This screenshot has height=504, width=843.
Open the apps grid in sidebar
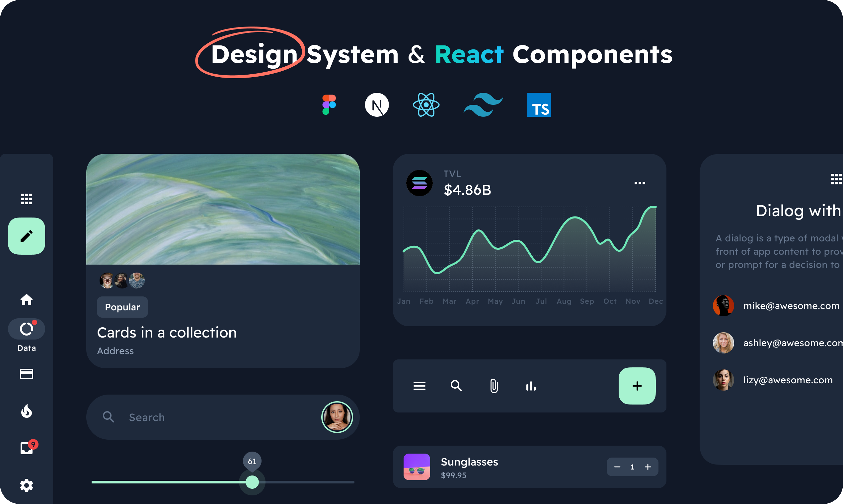[27, 199]
